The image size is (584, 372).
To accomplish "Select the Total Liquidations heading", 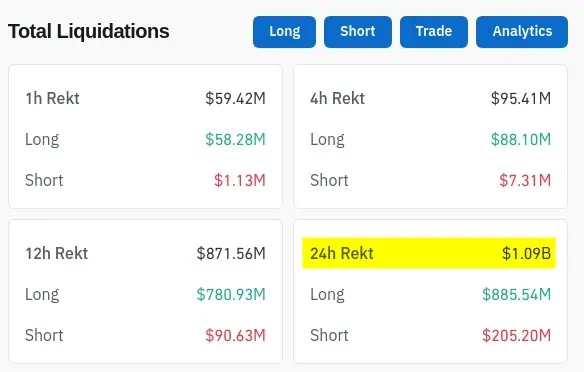I will (x=89, y=31).
